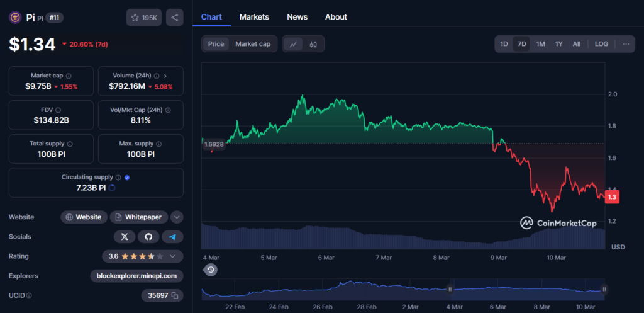This screenshot has width=644, height=313.
Task: Toggle LOG scale on the chart
Action: click(602, 44)
